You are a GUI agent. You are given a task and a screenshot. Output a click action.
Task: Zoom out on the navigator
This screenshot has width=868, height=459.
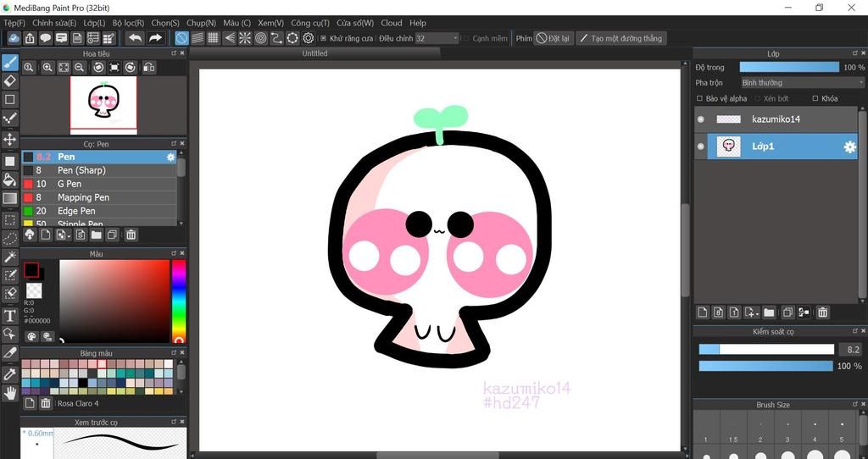pyautogui.click(x=79, y=68)
